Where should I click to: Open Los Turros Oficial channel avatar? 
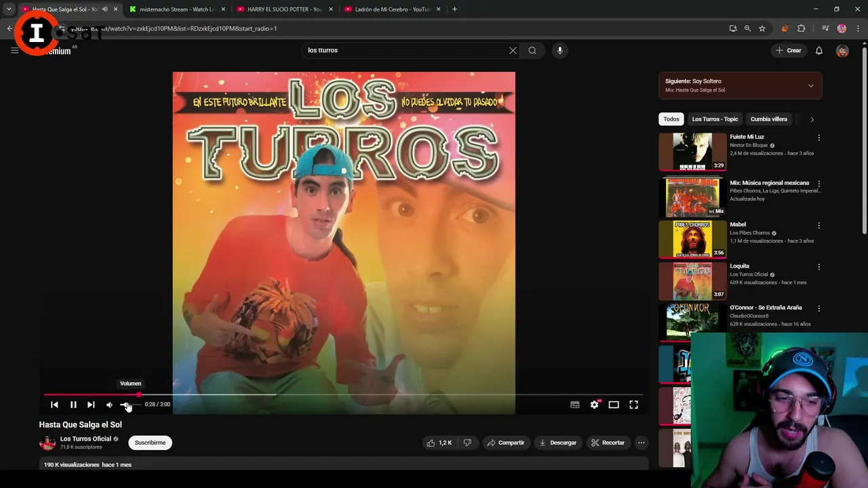pos(47,443)
